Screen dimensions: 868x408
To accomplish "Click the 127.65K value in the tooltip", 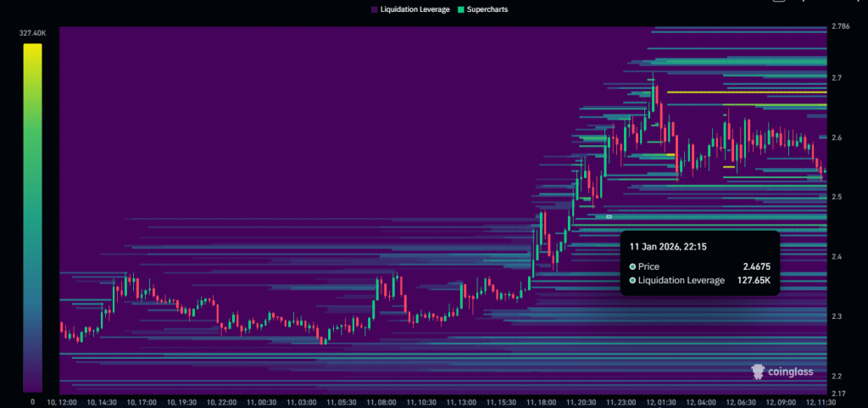I will pyautogui.click(x=754, y=280).
